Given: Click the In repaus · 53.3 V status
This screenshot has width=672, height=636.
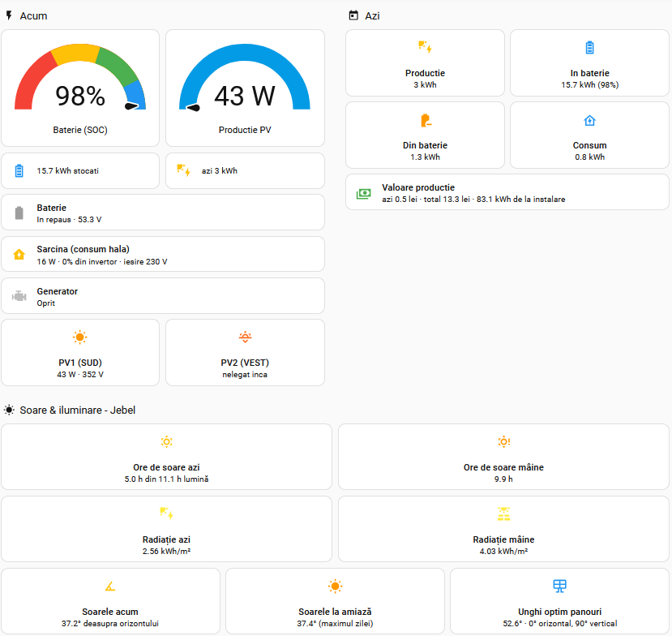Looking at the screenshot, I should click(x=69, y=220).
